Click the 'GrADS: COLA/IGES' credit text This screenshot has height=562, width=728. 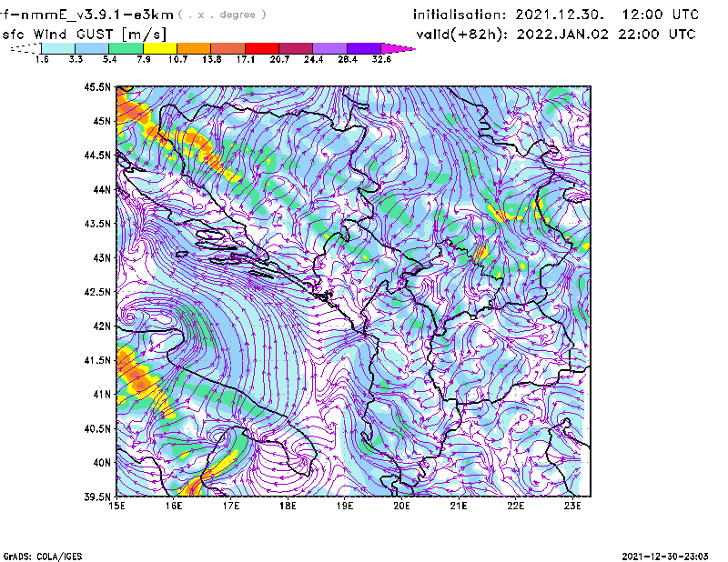(43, 557)
